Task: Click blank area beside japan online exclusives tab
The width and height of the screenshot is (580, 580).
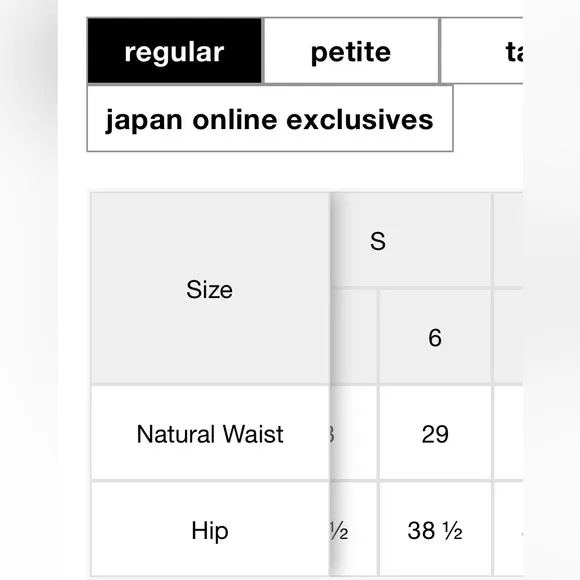Action: [488, 119]
